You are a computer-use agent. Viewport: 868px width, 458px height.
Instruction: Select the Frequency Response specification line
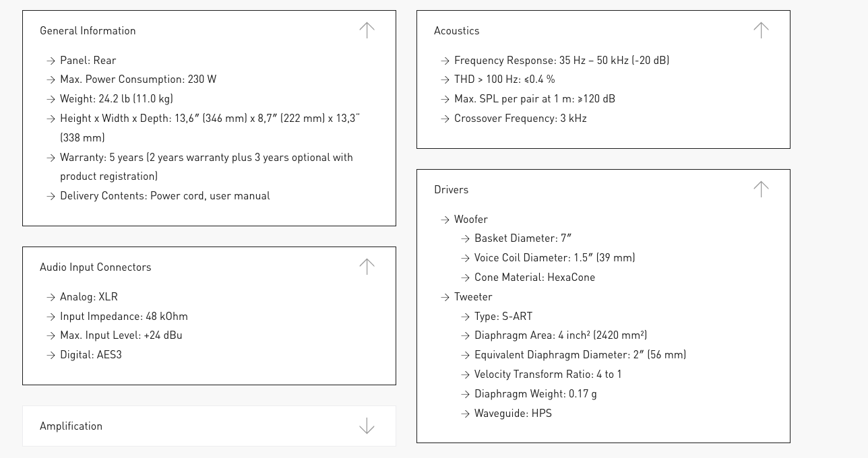561,61
